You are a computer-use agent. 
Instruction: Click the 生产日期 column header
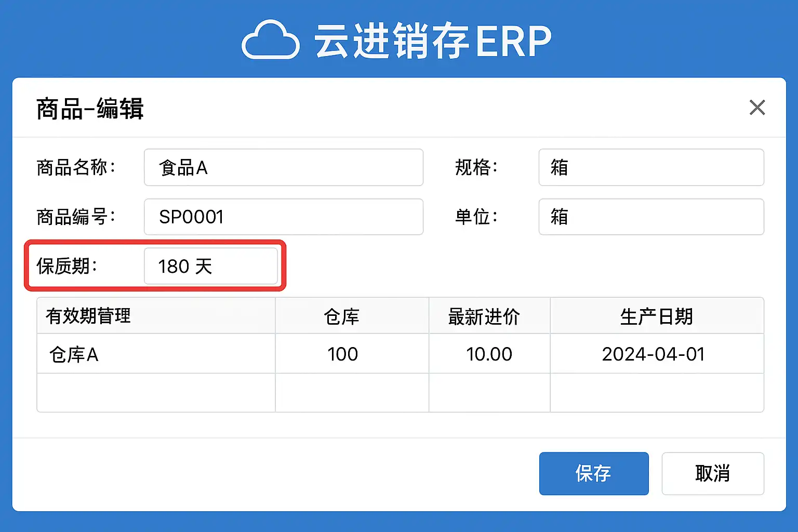pos(657,316)
